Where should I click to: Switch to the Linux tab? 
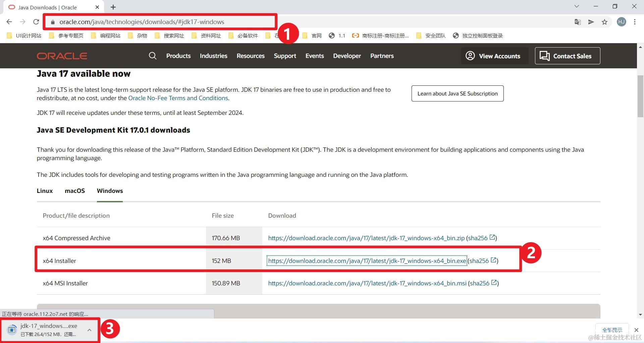(x=45, y=191)
